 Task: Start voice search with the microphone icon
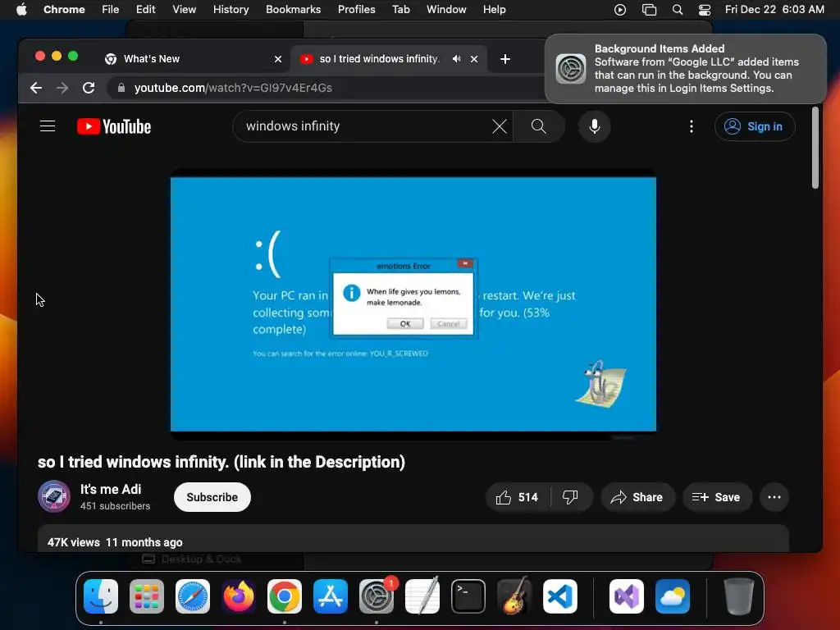pos(594,126)
